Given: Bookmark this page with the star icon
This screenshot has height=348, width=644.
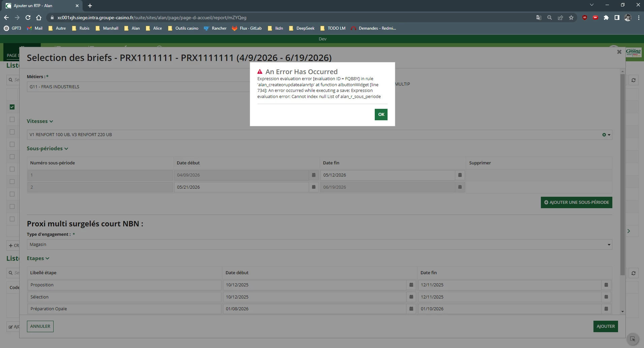Looking at the screenshot, I should click(571, 18).
